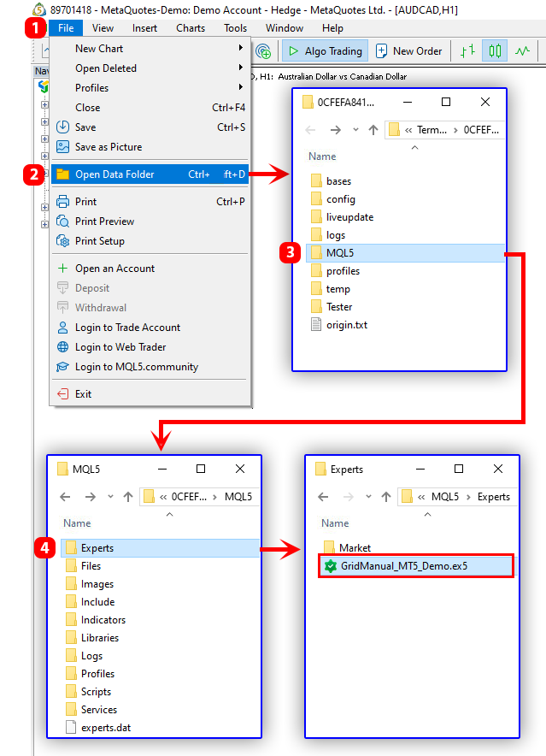
Task: Click the signal add icon left of Algo Trading
Action: [264, 50]
